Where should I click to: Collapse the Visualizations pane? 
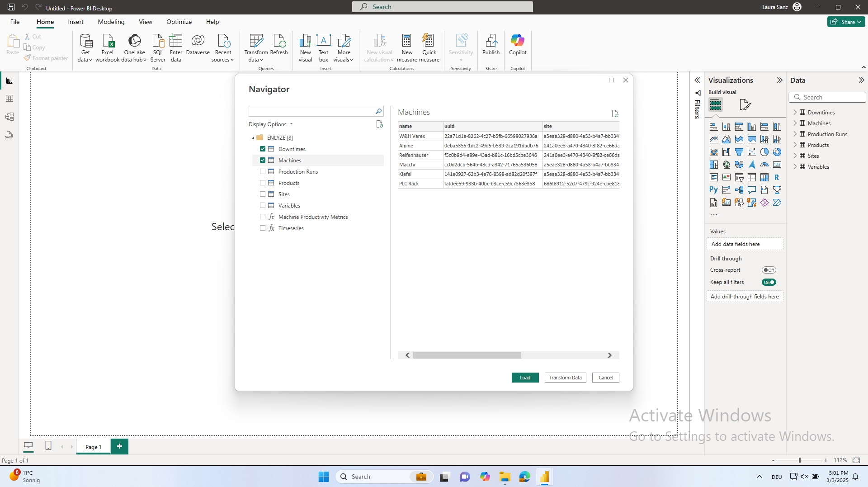coord(779,80)
